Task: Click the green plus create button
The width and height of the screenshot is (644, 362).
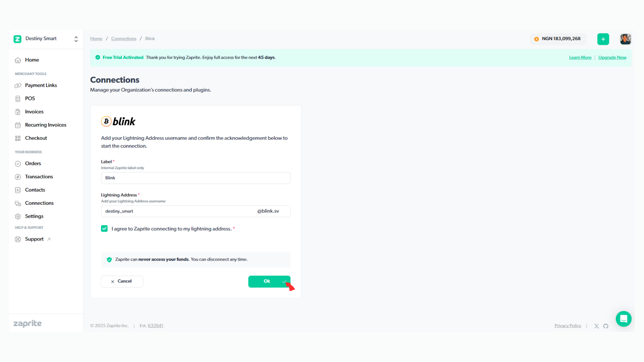Action: click(603, 39)
